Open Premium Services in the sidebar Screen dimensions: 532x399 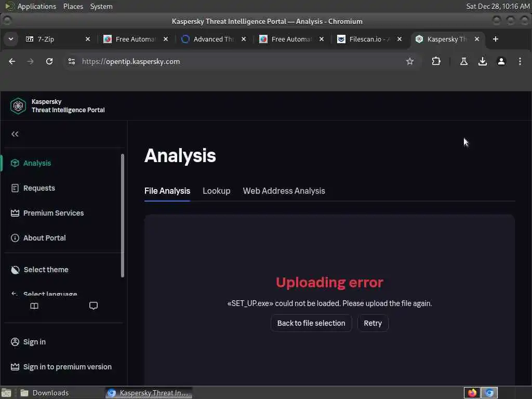click(x=54, y=213)
